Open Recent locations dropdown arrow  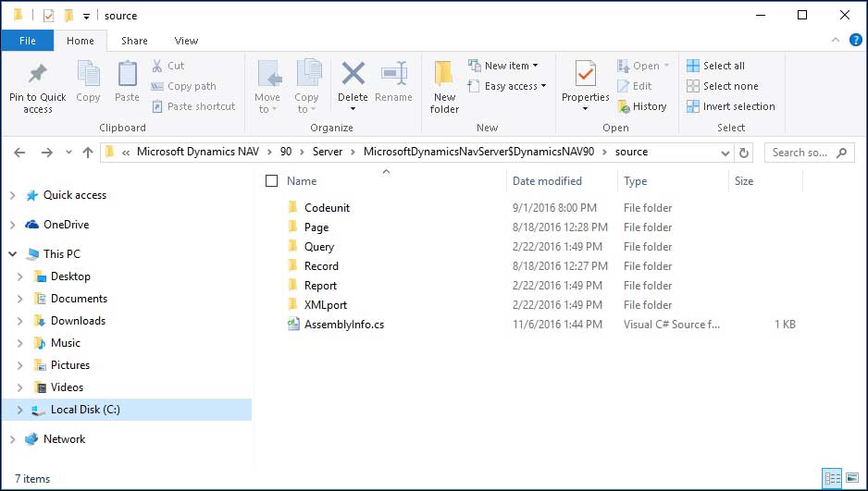click(x=68, y=153)
